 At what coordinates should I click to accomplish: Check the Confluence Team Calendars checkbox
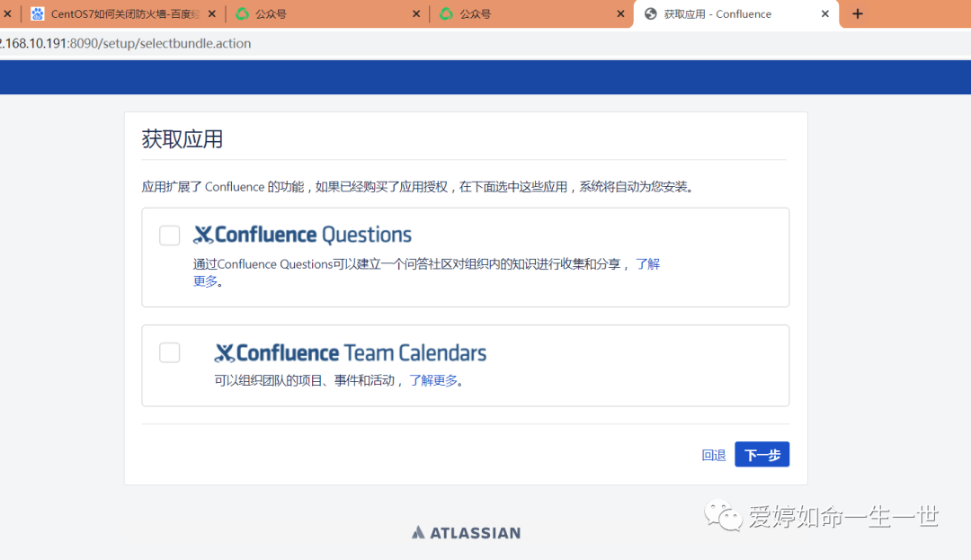pyautogui.click(x=169, y=352)
